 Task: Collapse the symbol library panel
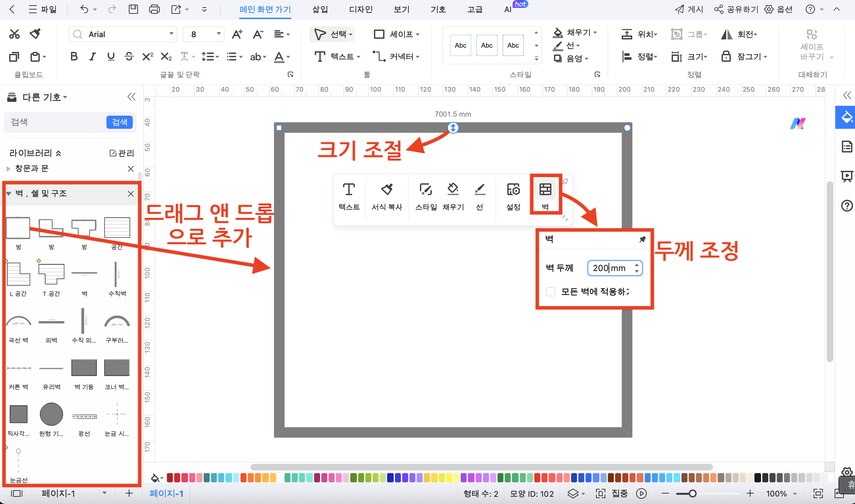131,97
